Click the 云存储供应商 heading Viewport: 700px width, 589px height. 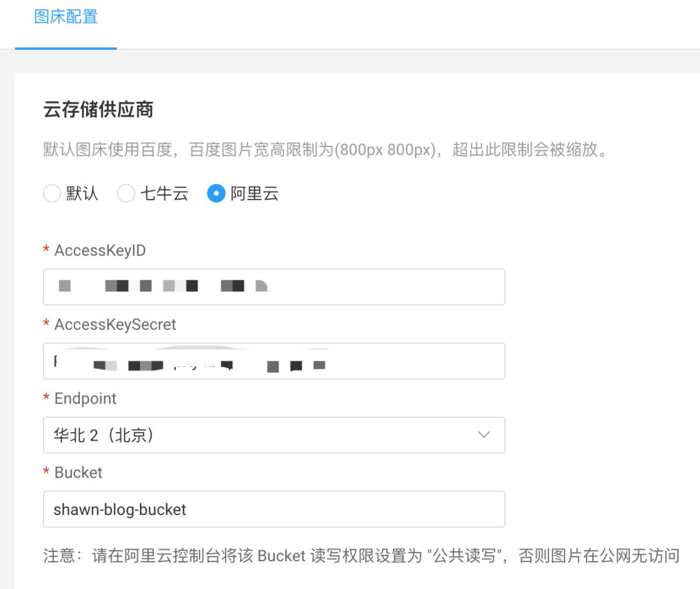point(99,110)
